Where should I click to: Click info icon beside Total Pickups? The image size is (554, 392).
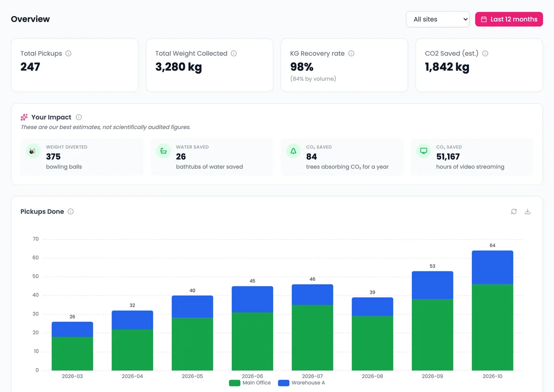pyautogui.click(x=68, y=54)
